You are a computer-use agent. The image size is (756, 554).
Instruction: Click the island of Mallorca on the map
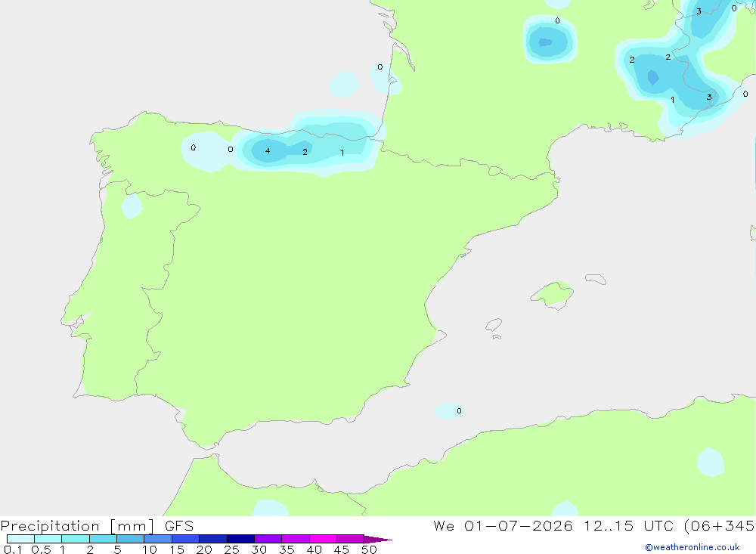(552, 294)
